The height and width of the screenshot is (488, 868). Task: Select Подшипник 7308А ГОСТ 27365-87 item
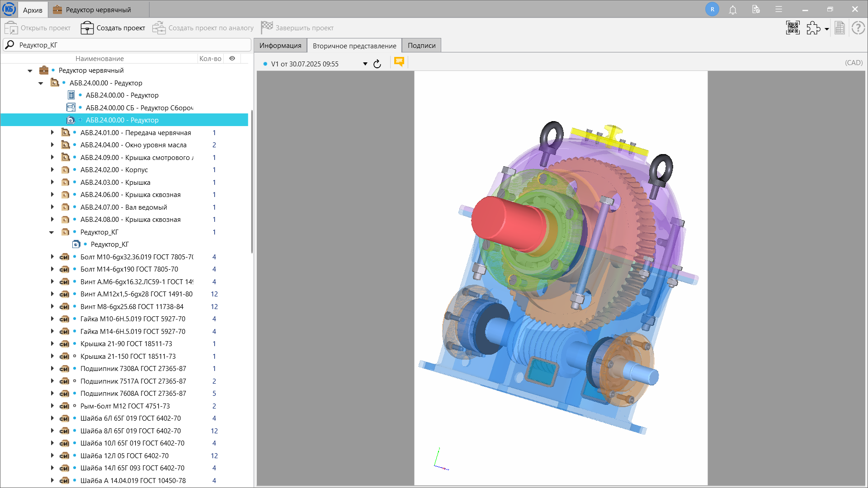pyautogui.click(x=133, y=369)
